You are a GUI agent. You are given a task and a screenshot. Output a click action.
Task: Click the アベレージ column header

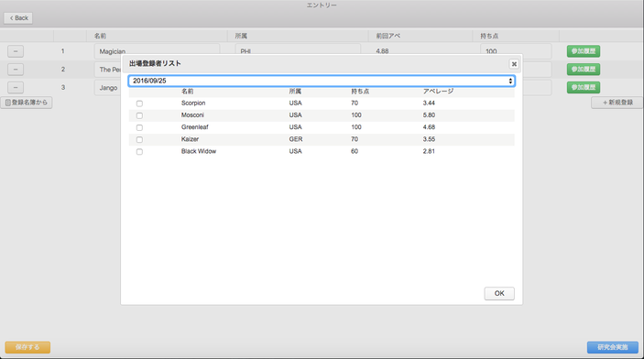pyautogui.click(x=438, y=92)
